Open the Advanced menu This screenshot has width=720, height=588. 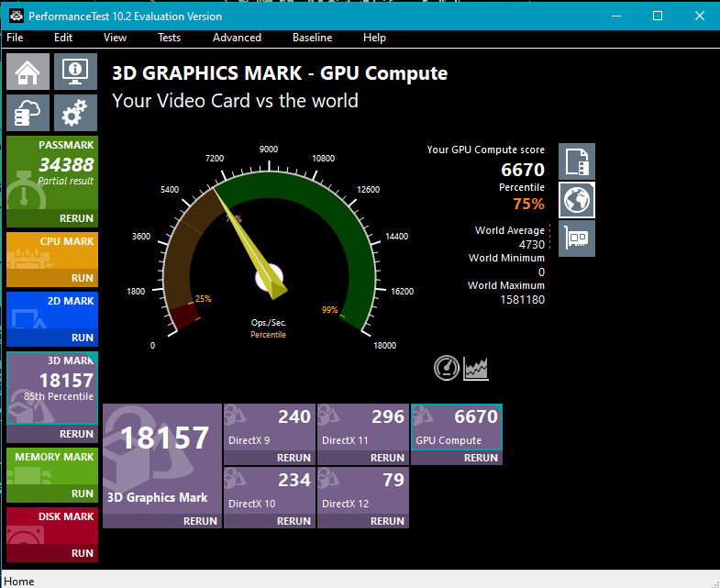pyautogui.click(x=237, y=38)
